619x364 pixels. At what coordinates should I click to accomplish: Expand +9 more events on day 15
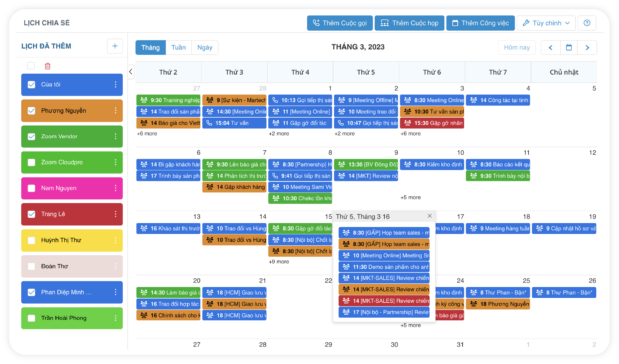[279, 262]
